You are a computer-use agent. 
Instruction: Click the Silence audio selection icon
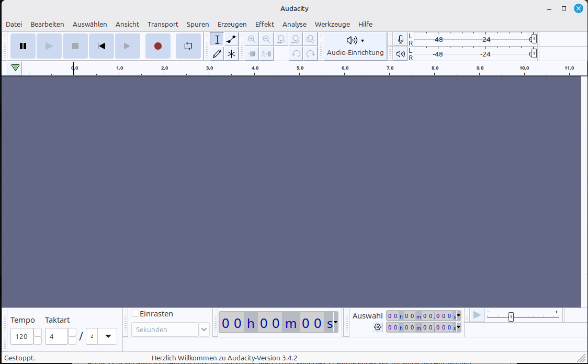266,54
